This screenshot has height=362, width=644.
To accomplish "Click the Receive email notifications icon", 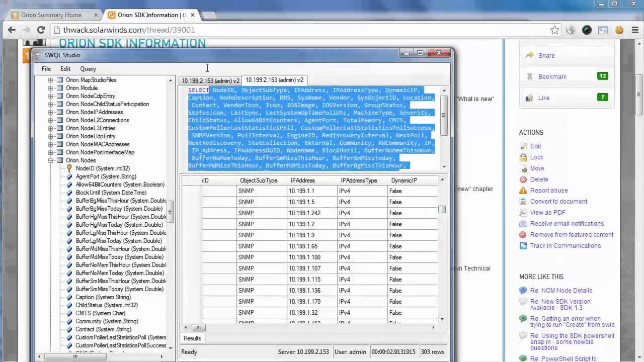I will [523, 224].
